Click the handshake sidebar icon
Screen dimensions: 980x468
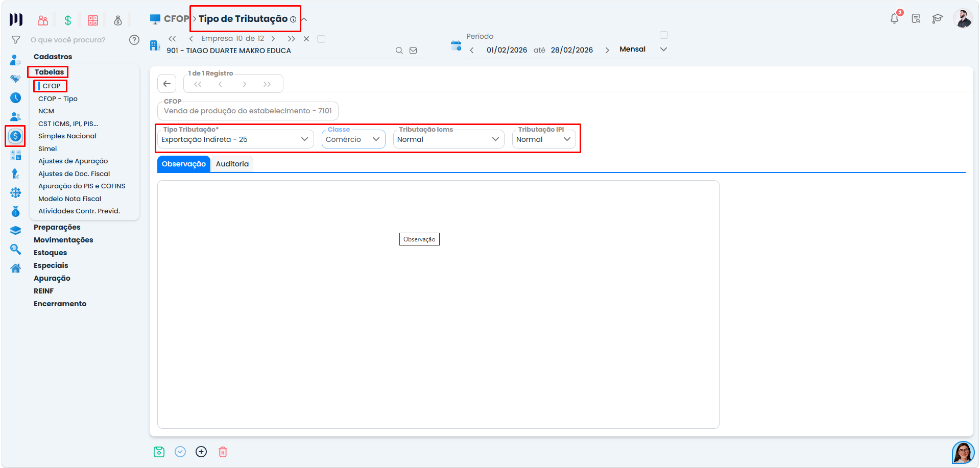(x=16, y=79)
